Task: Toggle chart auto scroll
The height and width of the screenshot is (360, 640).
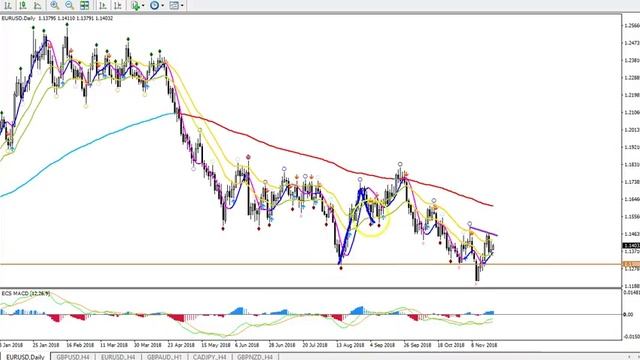Action: 103,5
